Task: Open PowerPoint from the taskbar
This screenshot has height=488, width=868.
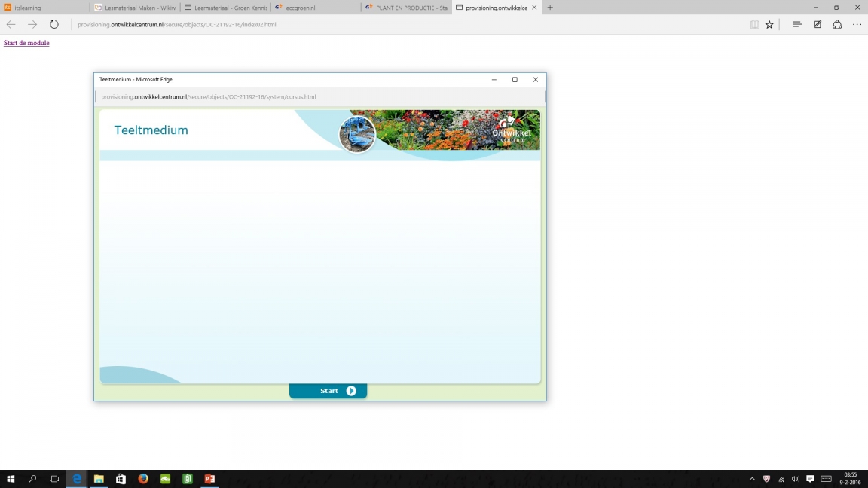Action: (209, 479)
